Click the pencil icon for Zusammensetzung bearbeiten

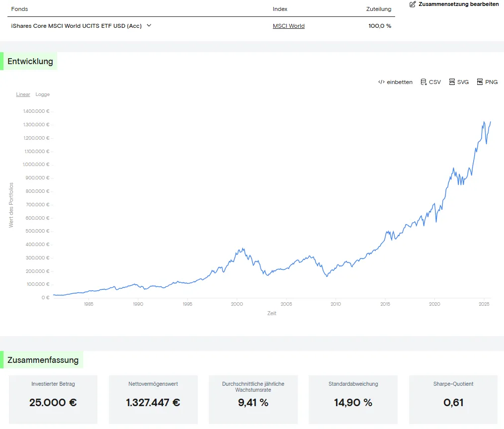point(413,4)
